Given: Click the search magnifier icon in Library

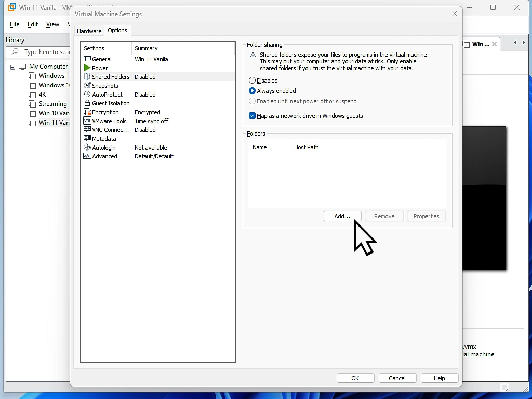Looking at the screenshot, I should tap(15, 51).
